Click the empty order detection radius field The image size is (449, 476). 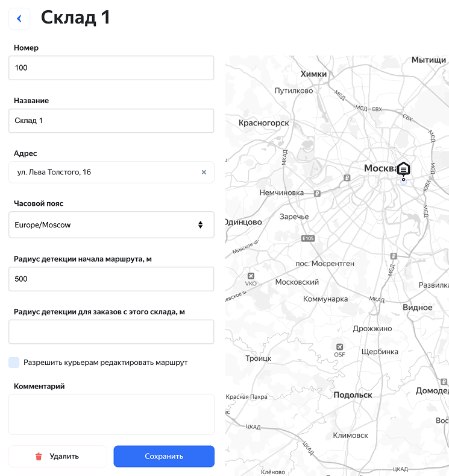111,332
